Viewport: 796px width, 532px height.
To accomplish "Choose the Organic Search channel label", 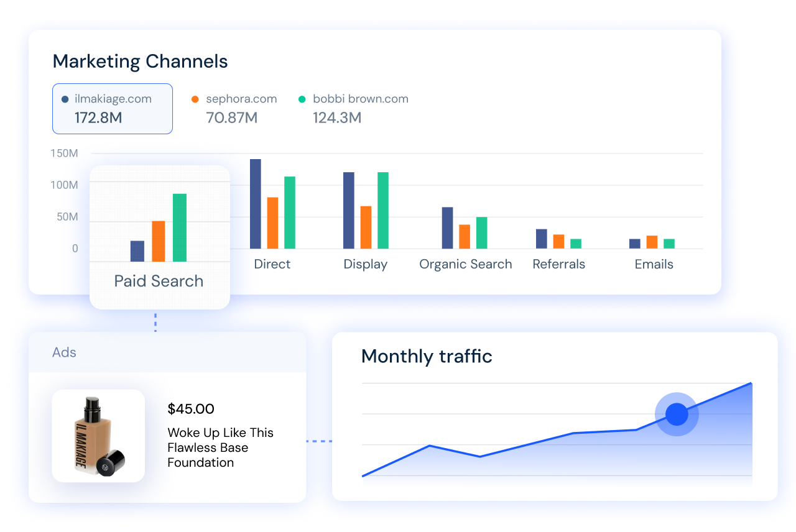I will [465, 264].
